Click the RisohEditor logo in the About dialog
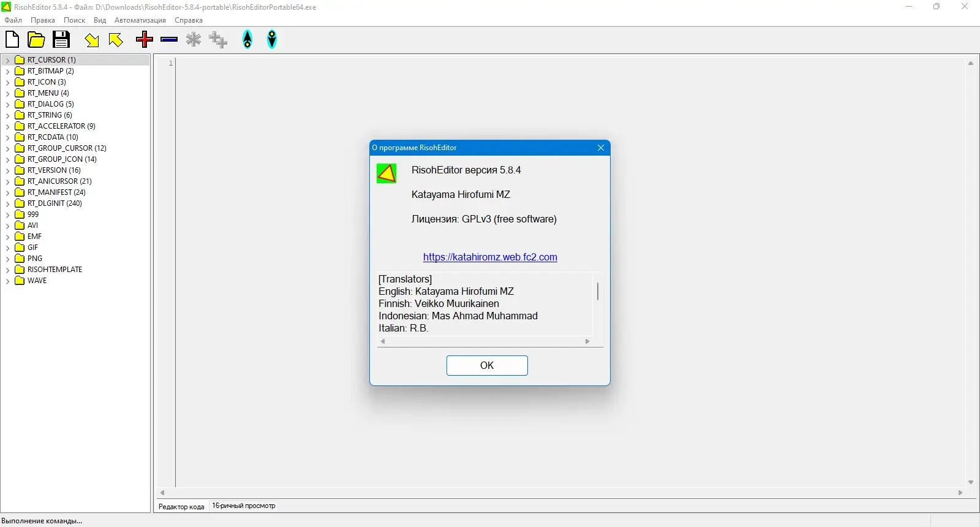980x527 pixels. tap(386, 173)
